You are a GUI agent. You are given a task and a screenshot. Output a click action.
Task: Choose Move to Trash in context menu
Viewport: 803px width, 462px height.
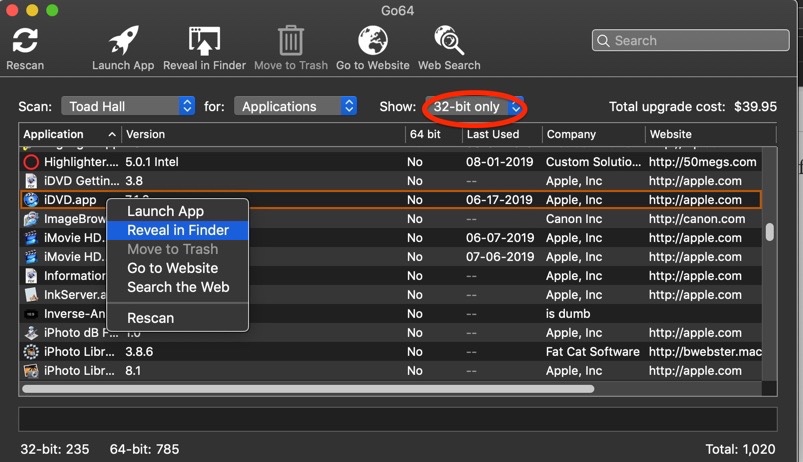pos(177,249)
